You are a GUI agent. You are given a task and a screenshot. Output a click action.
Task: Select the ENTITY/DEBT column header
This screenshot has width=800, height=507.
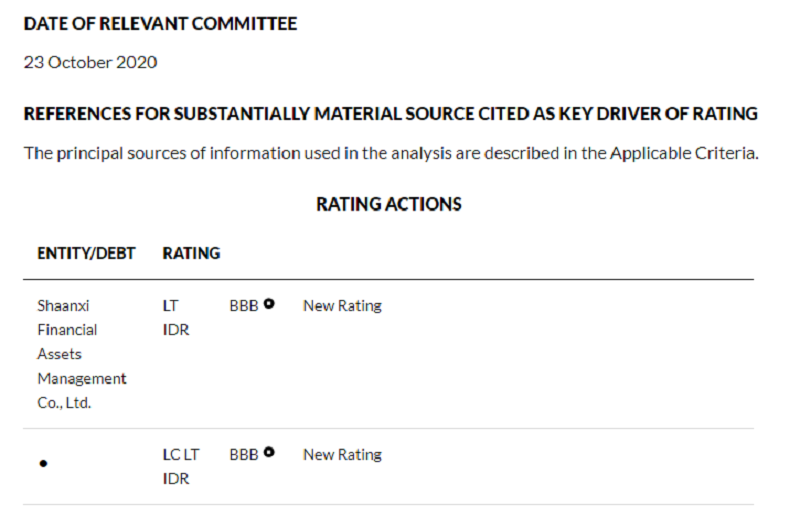tap(86, 253)
